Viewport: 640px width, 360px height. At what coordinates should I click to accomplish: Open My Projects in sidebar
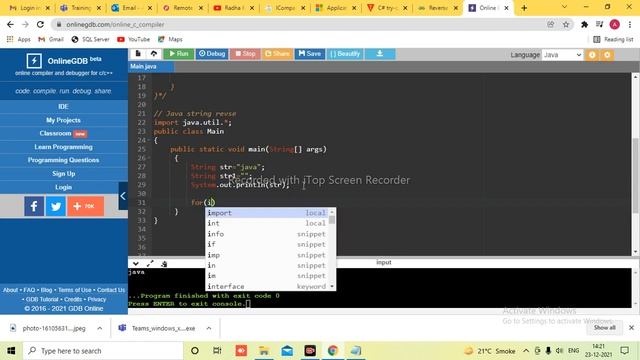click(64, 120)
